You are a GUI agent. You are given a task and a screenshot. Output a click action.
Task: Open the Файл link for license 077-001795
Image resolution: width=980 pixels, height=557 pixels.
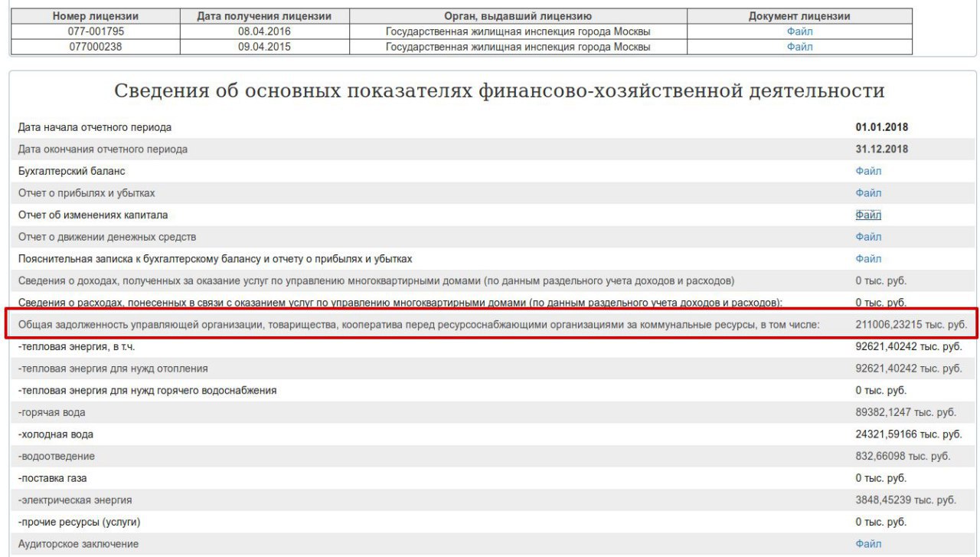(799, 31)
